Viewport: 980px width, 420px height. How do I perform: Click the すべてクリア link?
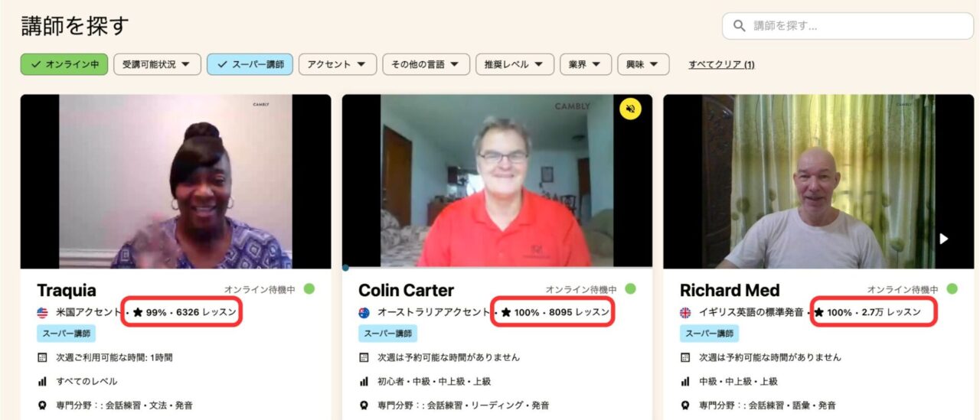(x=721, y=64)
